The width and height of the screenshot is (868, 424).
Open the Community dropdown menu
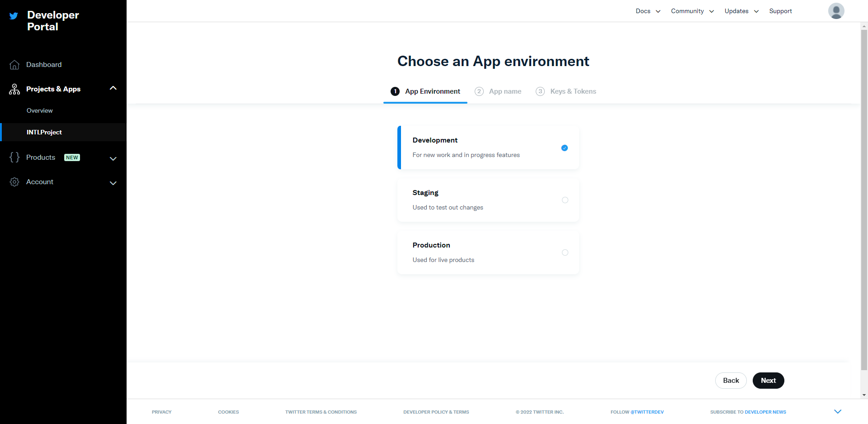pos(692,10)
